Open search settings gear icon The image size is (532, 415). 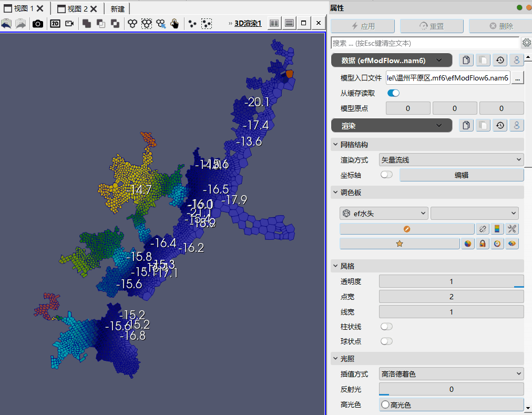coord(527,43)
